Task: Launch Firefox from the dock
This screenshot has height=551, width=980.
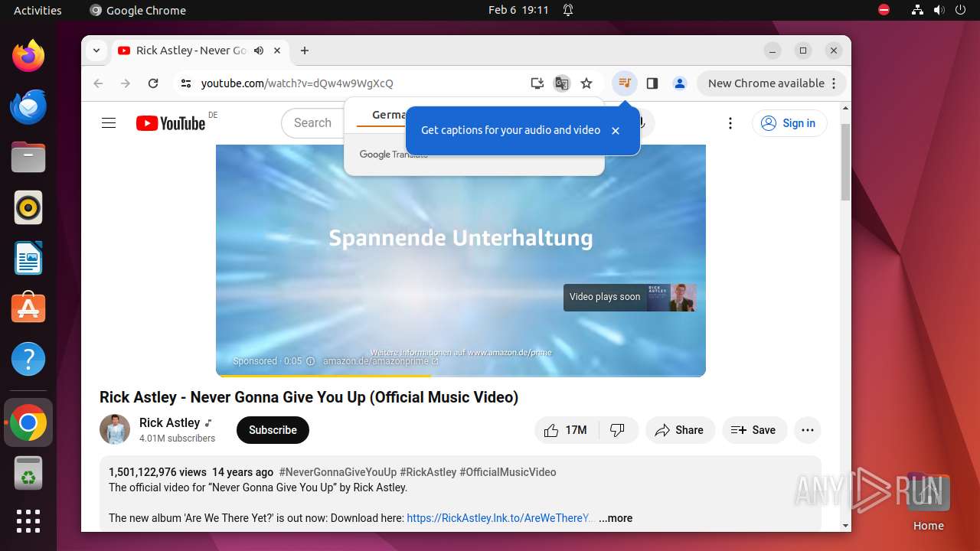Action: tap(28, 56)
